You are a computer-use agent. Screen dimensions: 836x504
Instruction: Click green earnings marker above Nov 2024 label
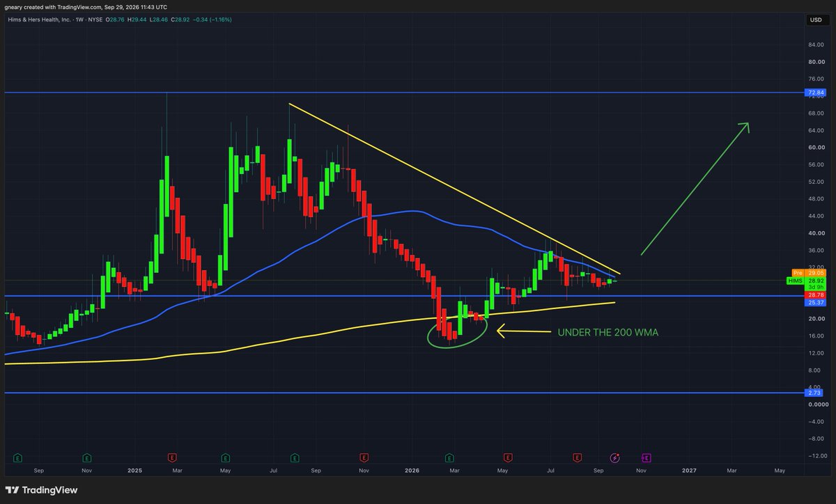86,457
